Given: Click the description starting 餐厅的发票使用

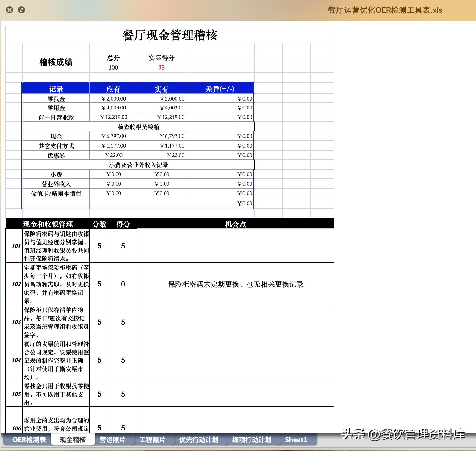Looking at the screenshot, I should (56, 360).
